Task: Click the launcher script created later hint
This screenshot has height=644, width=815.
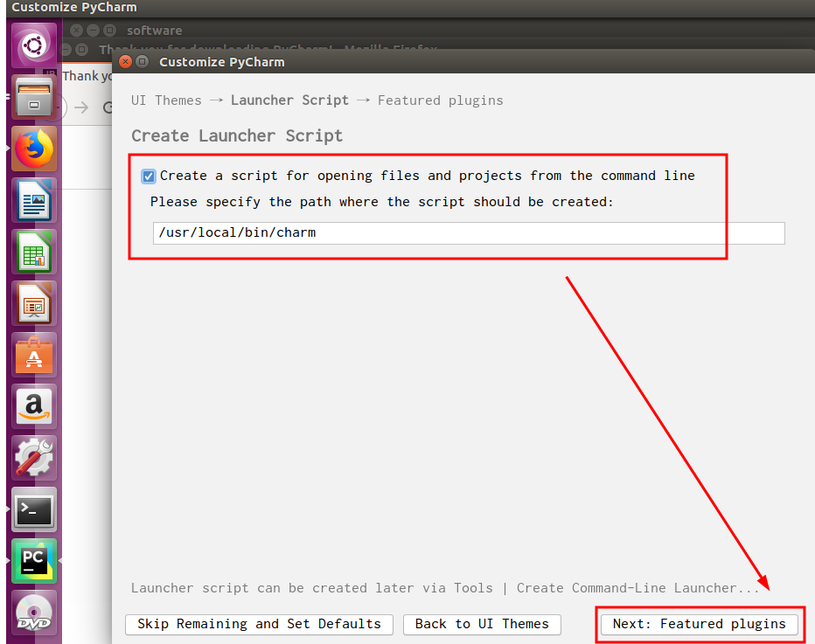Action: [x=445, y=588]
